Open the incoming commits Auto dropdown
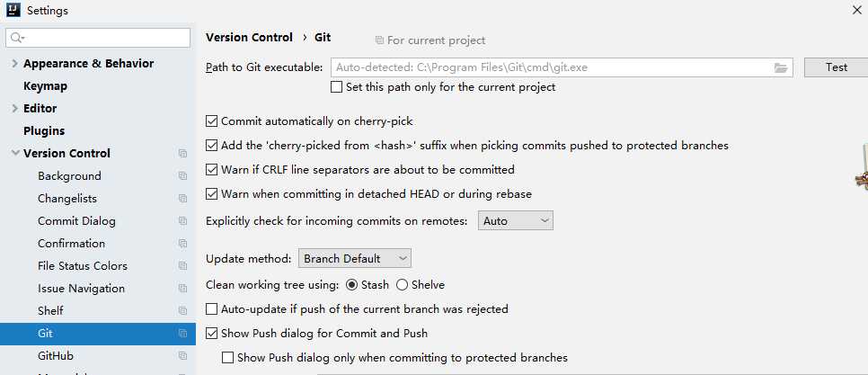Image resolution: width=868 pixels, height=375 pixels. [x=516, y=220]
